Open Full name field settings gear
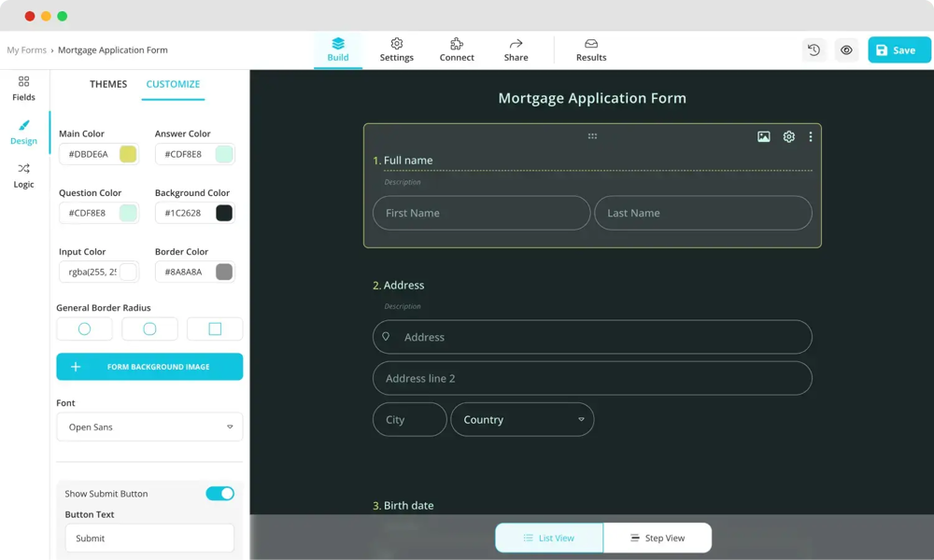934x560 pixels. [788, 137]
